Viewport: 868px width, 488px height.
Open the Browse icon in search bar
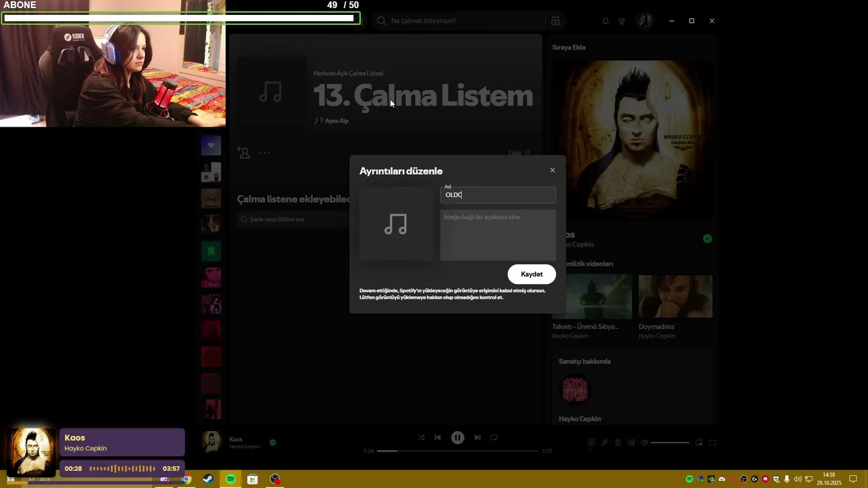click(555, 21)
